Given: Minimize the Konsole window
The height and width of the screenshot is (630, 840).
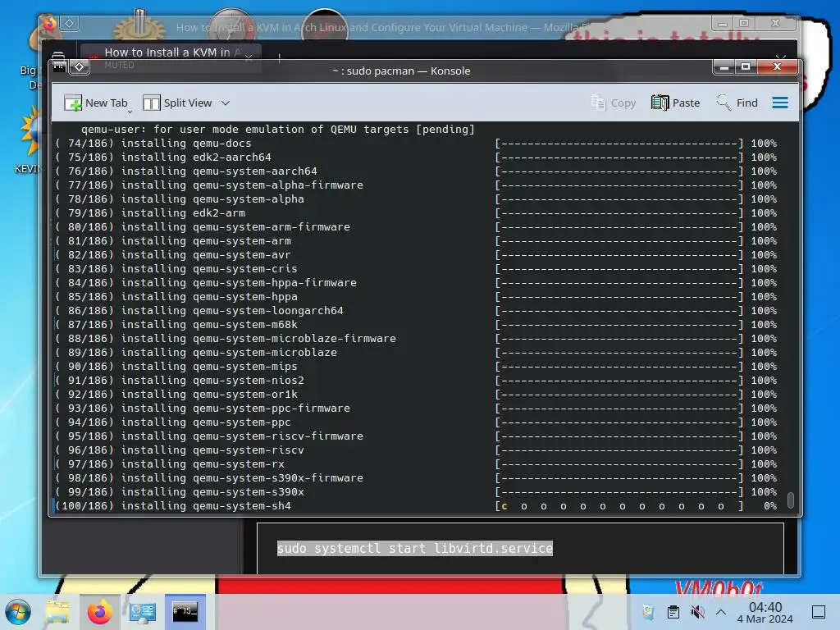Looking at the screenshot, I should [x=724, y=66].
